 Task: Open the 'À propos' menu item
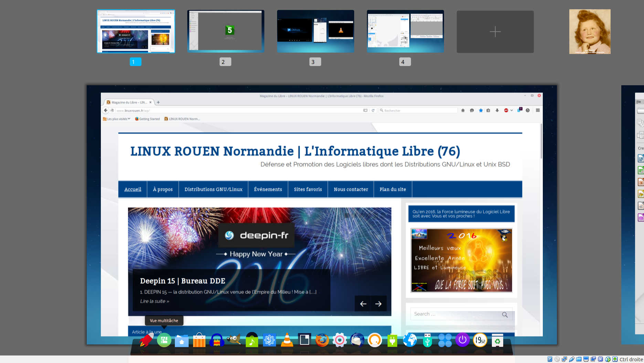[163, 189]
